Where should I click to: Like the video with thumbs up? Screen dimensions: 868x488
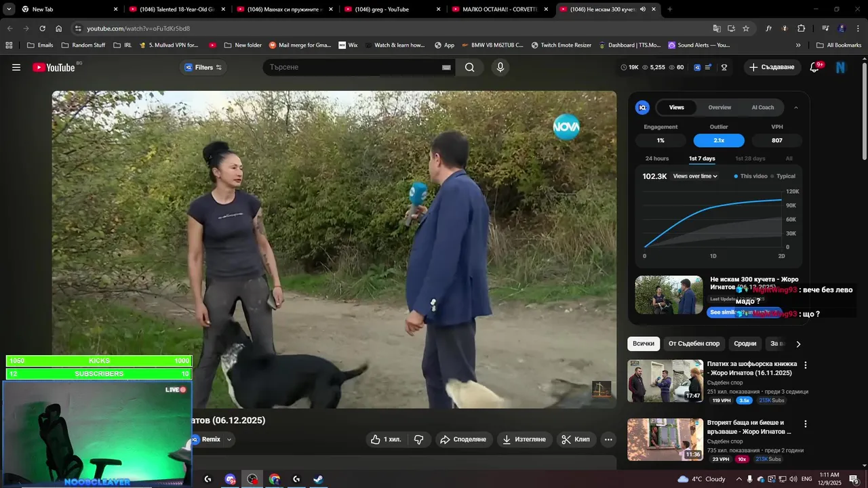point(386,439)
